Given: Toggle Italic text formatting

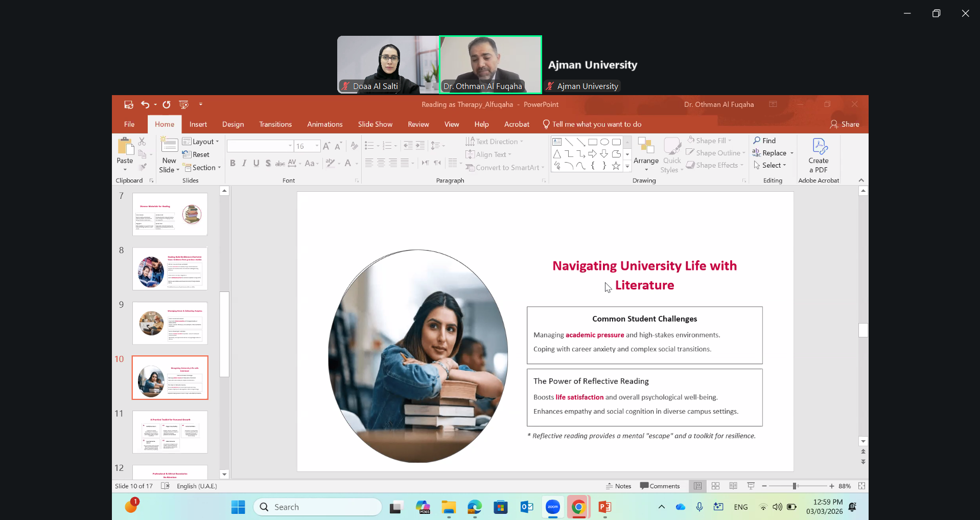Looking at the screenshot, I should (244, 163).
